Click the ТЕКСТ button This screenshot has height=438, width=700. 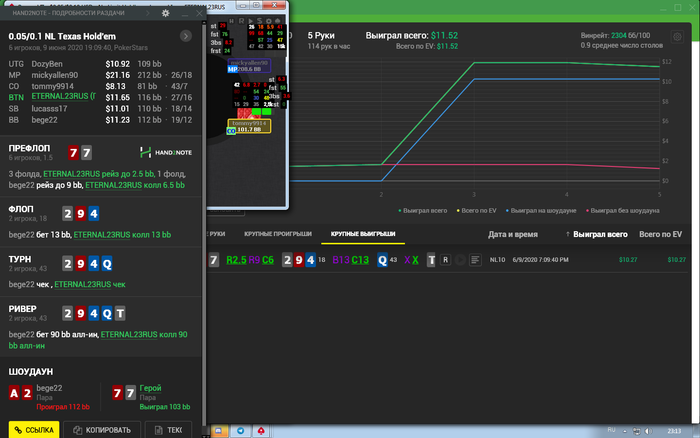coord(168,430)
